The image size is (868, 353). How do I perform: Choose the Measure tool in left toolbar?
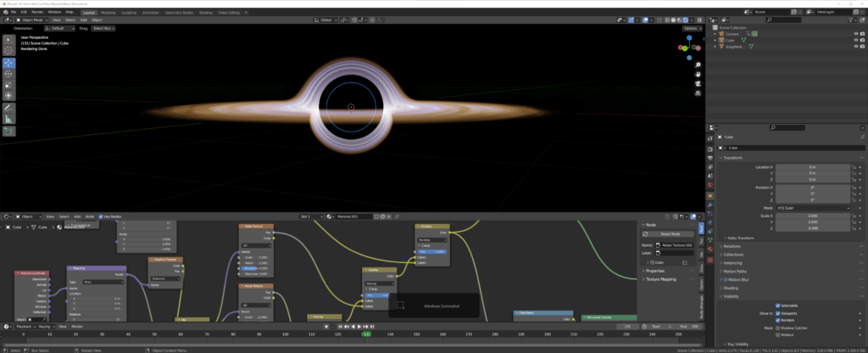pyautogui.click(x=8, y=120)
